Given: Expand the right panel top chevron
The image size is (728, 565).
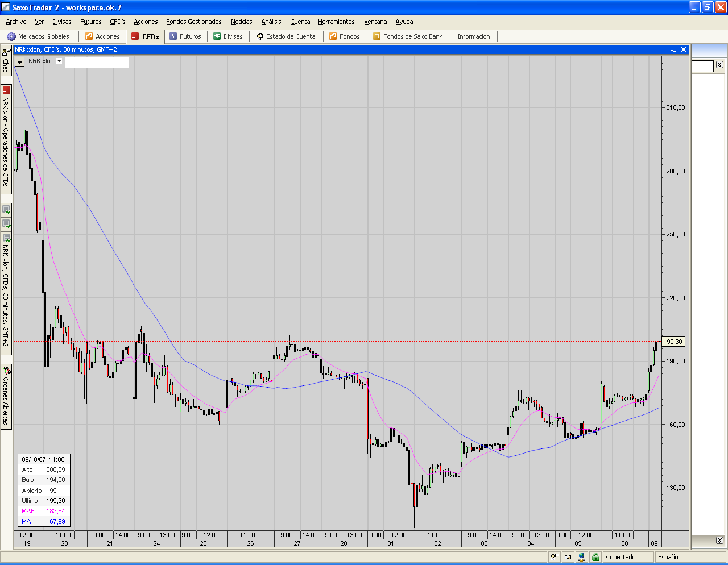Looking at the screenshot, I should pos(719,65).
